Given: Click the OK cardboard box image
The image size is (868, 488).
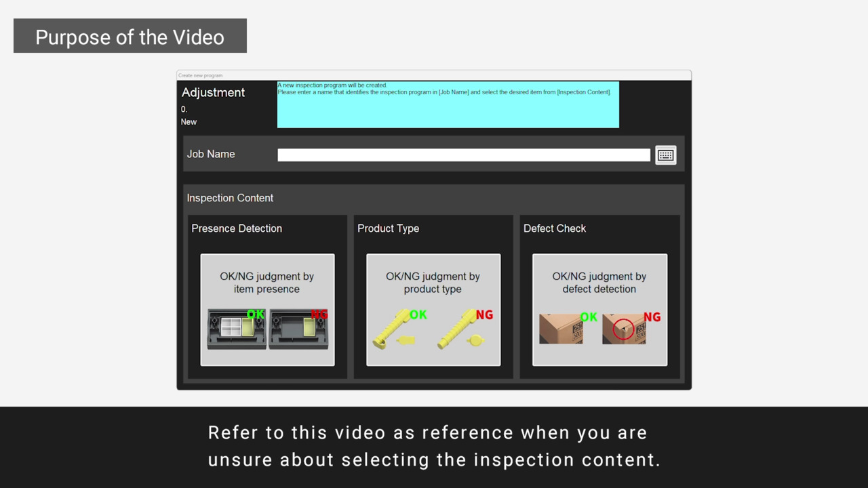Looking at the screenshot, I should tap(561, 329).
